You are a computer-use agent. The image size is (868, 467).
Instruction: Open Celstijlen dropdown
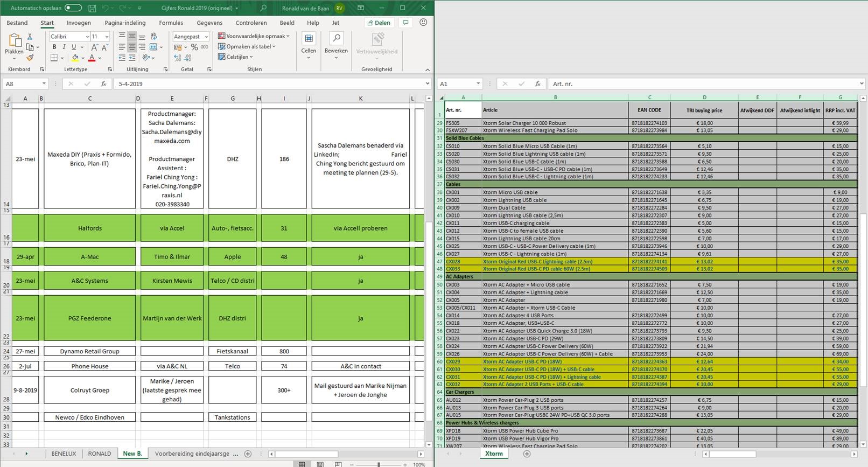pos(235,57)
